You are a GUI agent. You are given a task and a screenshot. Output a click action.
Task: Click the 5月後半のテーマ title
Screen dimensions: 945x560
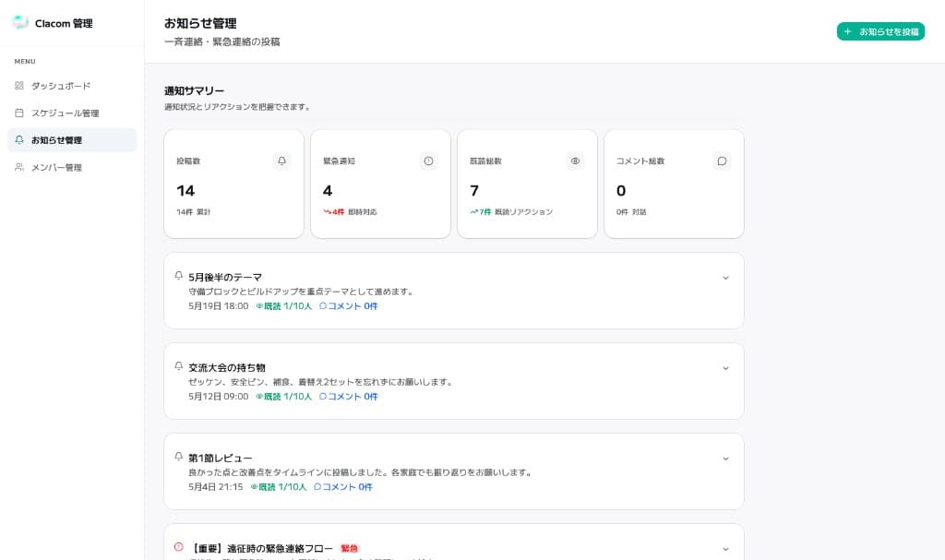(225, 278)
